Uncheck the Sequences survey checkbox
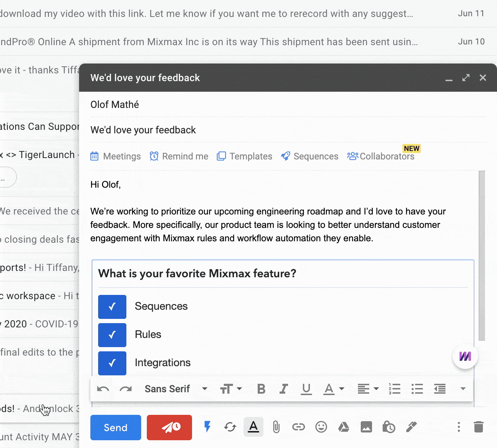The height and width of the screenshot is (448, 497). 112,307
